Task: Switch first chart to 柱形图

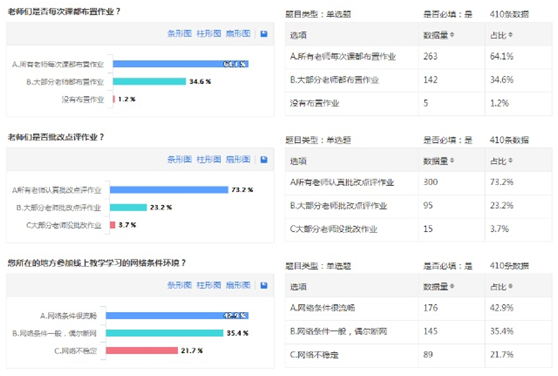Action: (209, 34)
